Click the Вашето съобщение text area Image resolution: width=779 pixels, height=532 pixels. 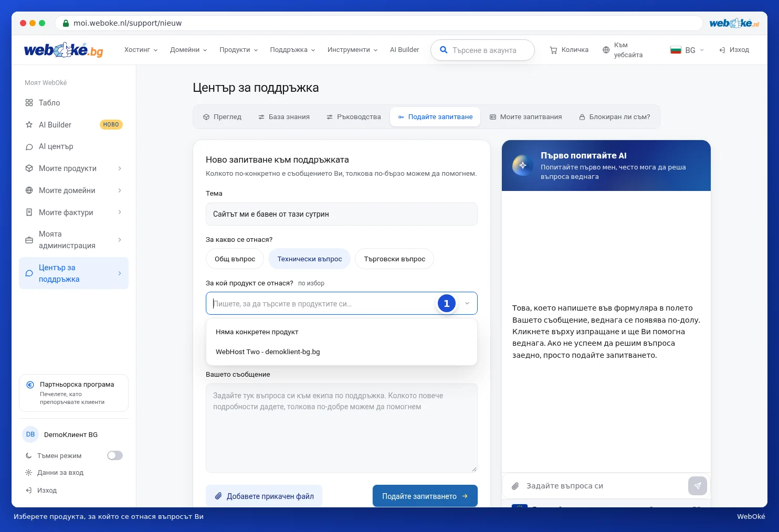click(x=342, y=428)
